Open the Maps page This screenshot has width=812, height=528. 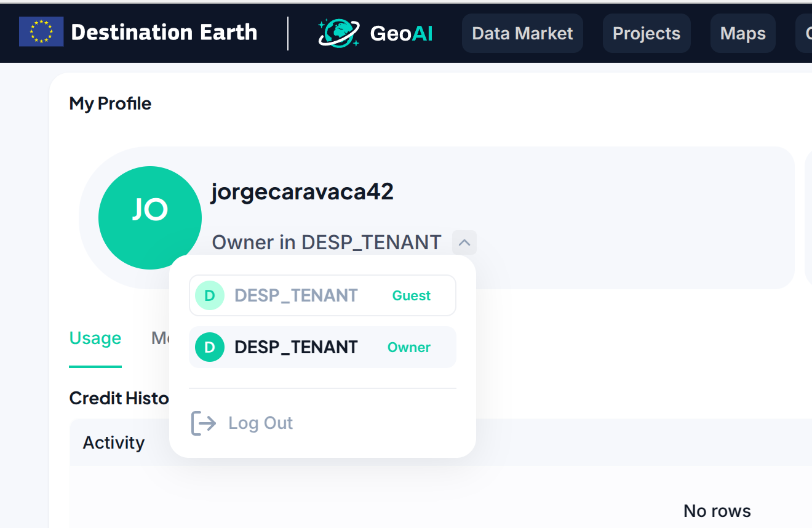coord(742,33)
